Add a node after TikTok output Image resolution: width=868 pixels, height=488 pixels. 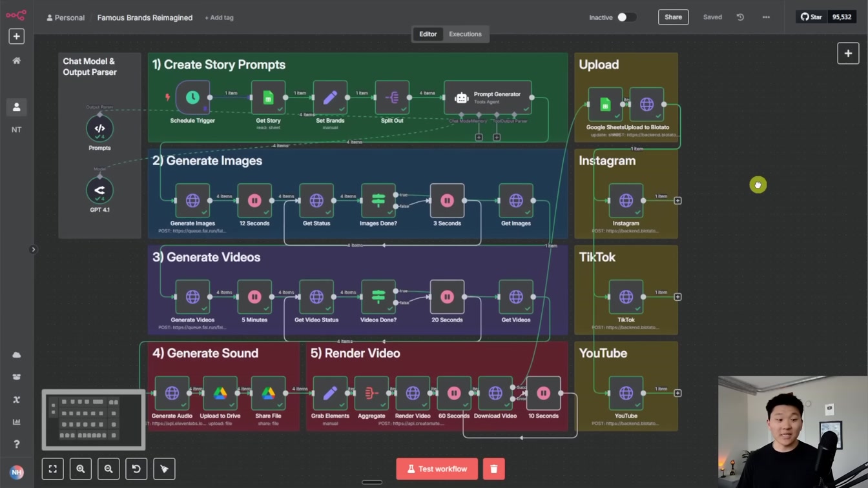677,297
